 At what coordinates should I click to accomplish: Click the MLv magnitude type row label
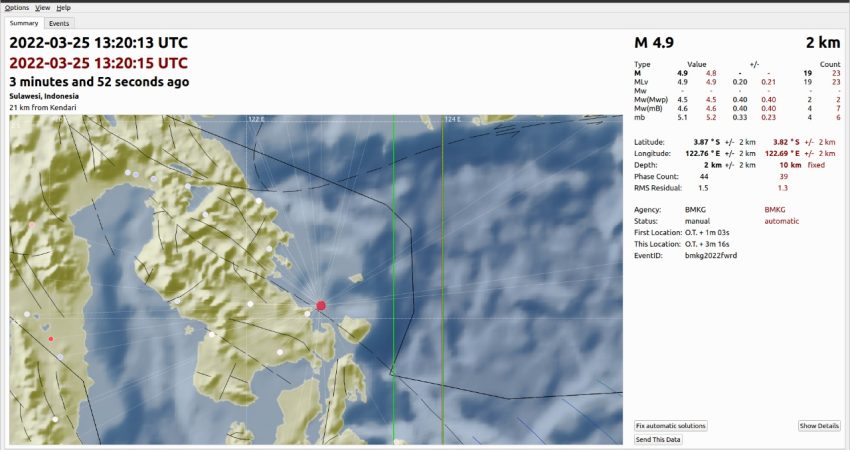pyautogui.click(x=641, y=82)
